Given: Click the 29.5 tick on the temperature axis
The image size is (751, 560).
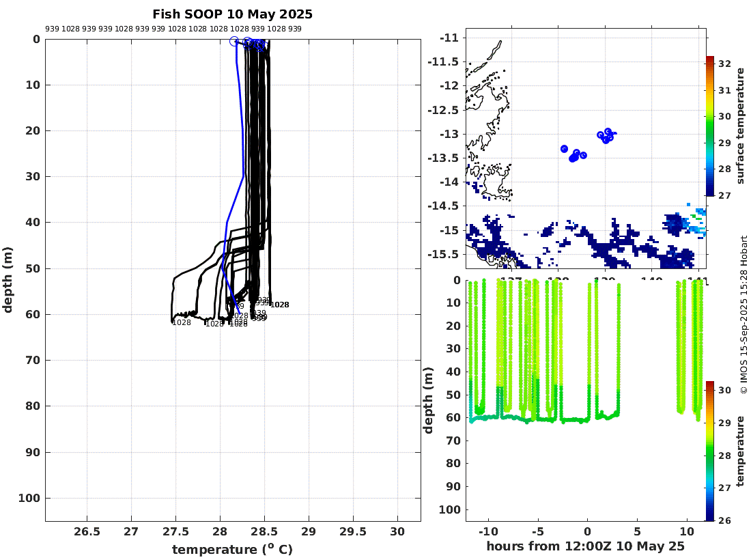Looking at the screenshot, I should 353,532.
